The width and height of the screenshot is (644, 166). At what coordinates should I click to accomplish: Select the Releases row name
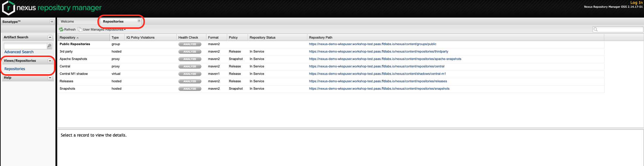click(67, 81)
